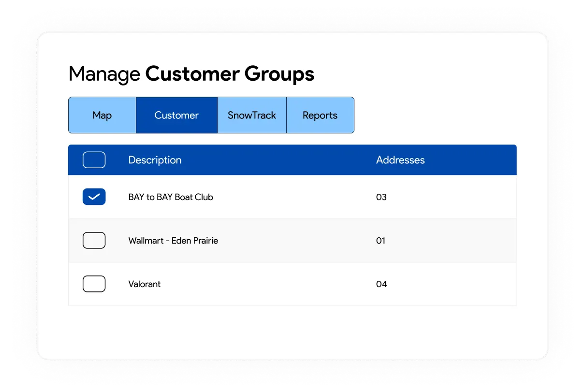This screenshot has width=586, height=392.
Task: Click the Addresses column header
Action: [400, 160]
